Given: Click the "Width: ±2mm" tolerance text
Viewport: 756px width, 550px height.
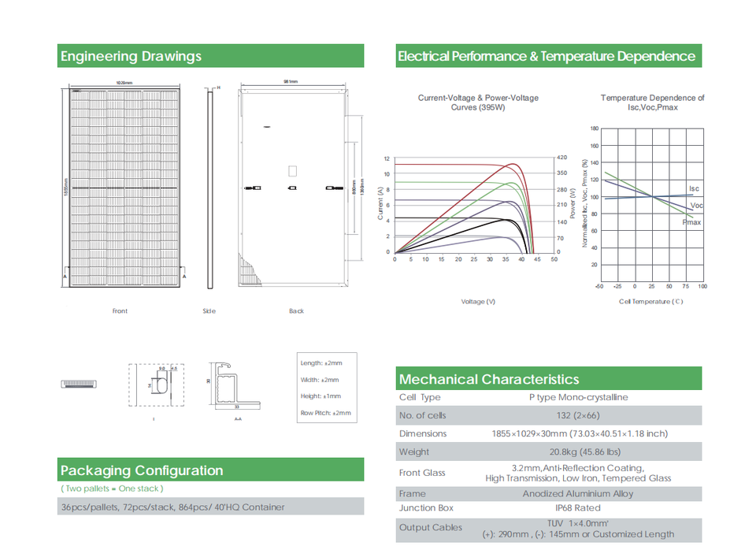Looking at the screenshot, I should point(320,380).
